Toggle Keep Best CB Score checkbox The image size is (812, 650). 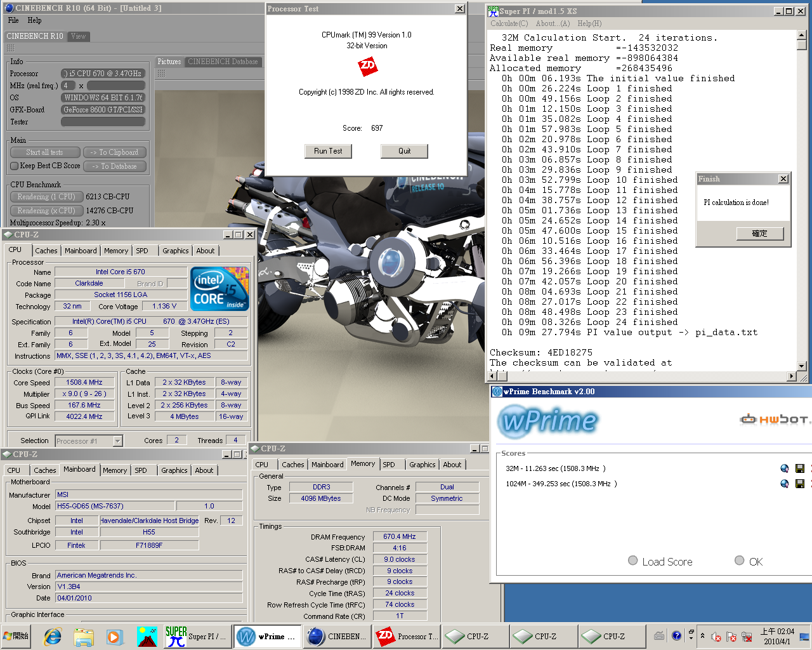pyautogui.click(x=14, y=166)
